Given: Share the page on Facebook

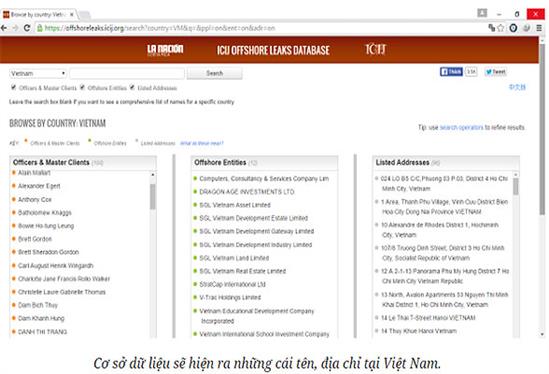Looking at the screenshot, I should pyautogui.click(x=451, y=72).
